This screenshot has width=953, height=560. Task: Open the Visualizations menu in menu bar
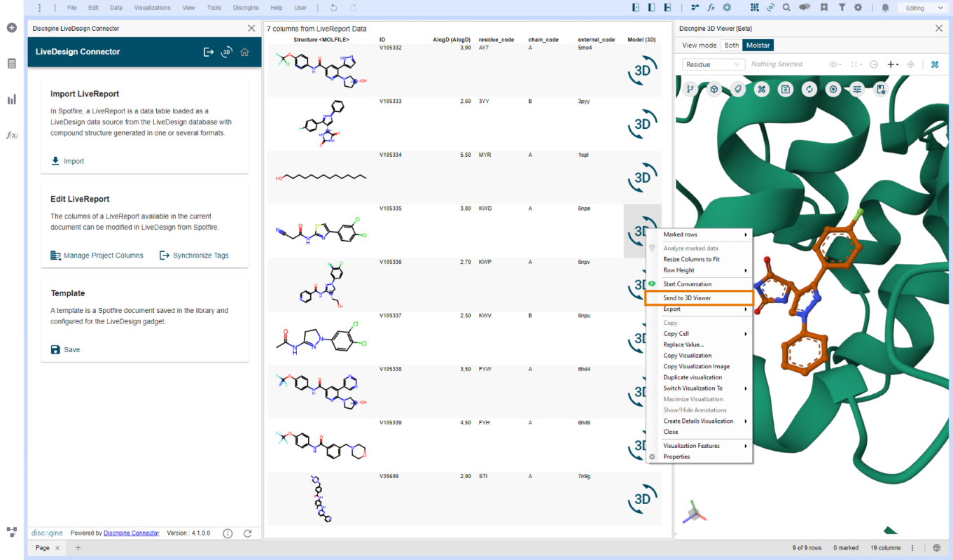click(152, 8)
